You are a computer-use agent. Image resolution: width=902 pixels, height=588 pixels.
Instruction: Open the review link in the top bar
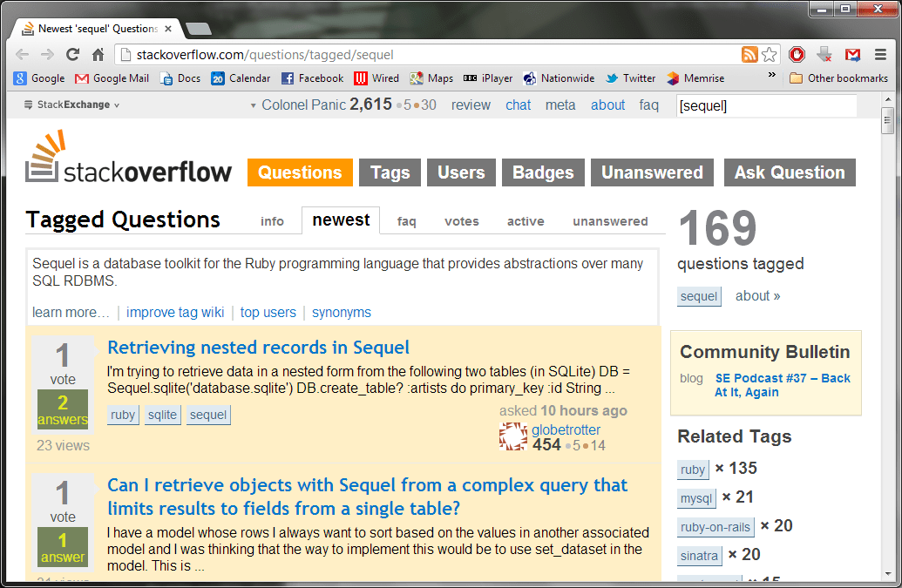click(x=471, y=105)
